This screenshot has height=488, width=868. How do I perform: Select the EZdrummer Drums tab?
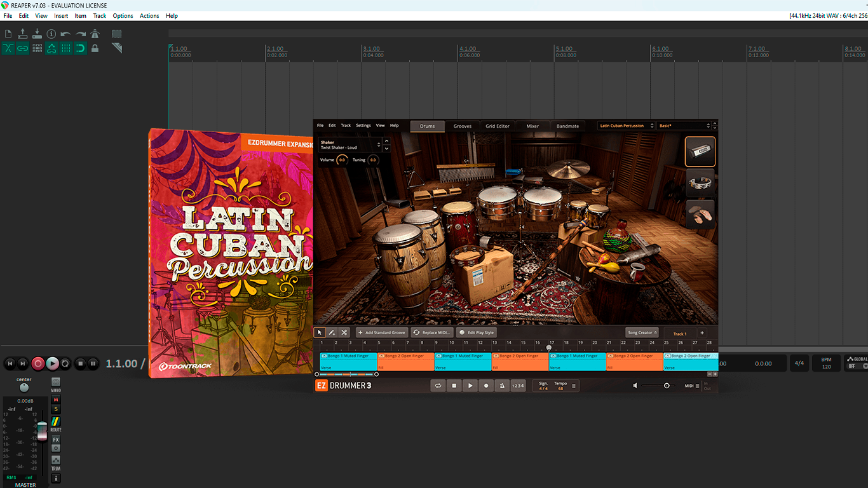point(428,126)
